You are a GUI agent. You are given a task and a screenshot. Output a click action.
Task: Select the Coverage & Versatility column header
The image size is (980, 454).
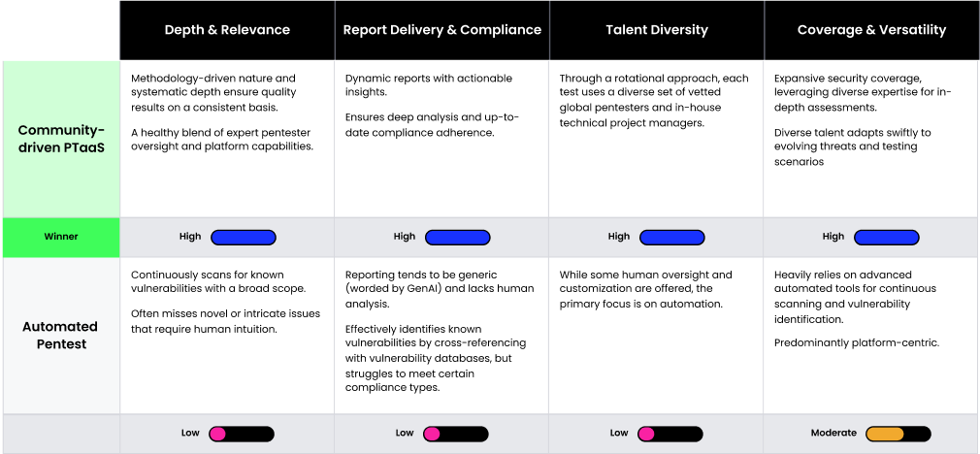click(x=871, y=30)
